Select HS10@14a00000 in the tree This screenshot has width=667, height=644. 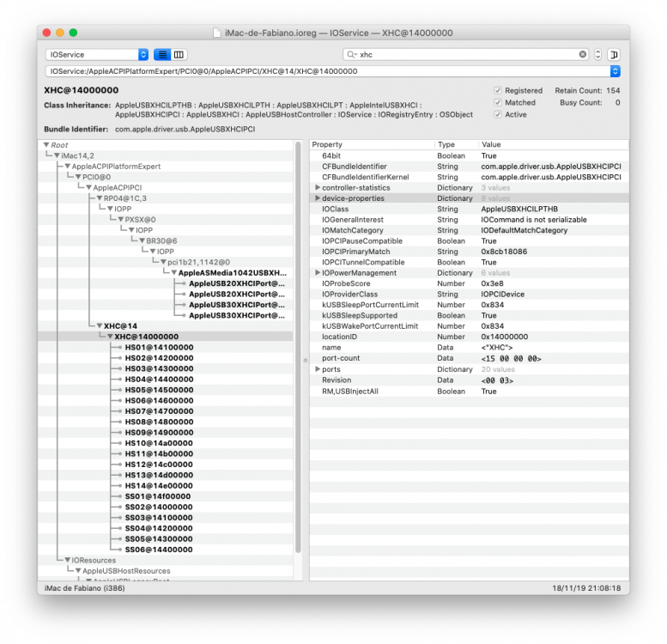159,443
